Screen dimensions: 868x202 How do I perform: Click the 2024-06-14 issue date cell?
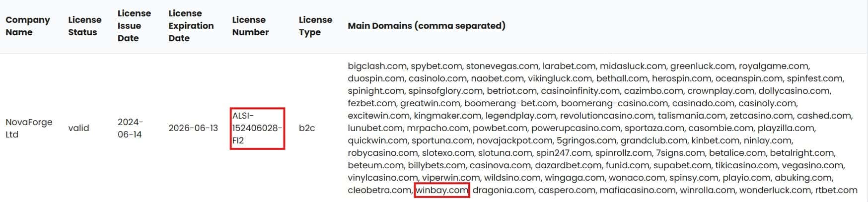(130, 128)
